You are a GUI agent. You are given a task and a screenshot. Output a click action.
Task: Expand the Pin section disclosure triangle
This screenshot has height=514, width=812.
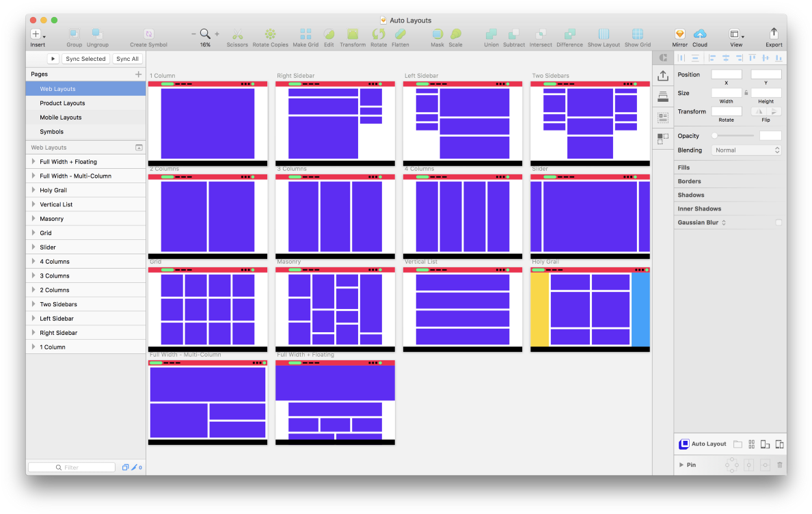pos(681,465)
